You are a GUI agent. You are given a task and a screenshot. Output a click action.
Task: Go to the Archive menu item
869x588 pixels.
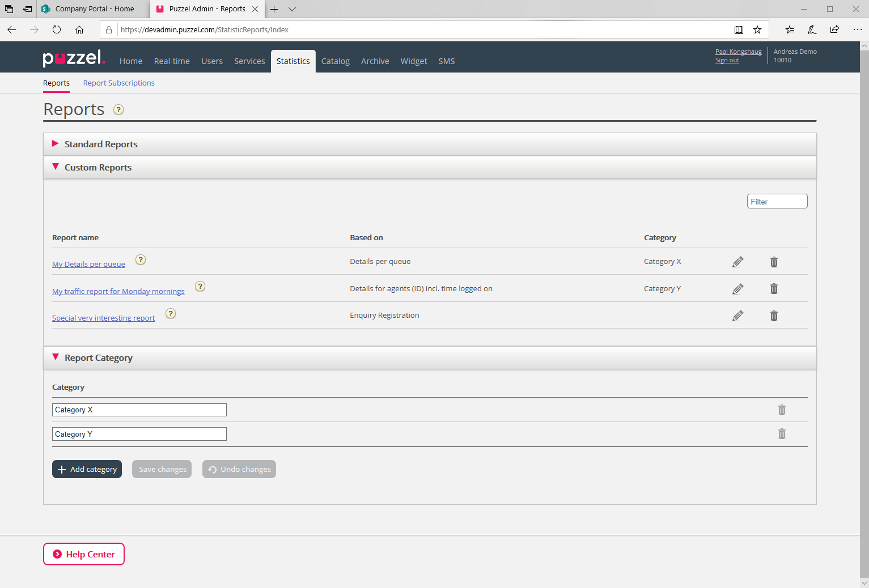[375, 61]
